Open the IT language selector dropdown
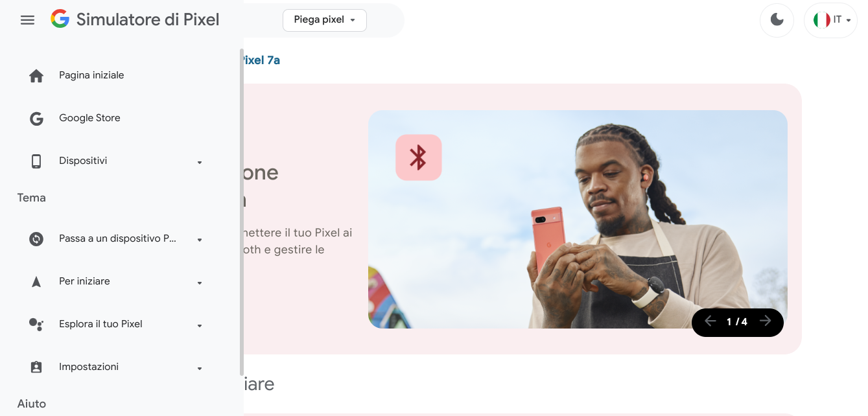 [x=830, y=20]
